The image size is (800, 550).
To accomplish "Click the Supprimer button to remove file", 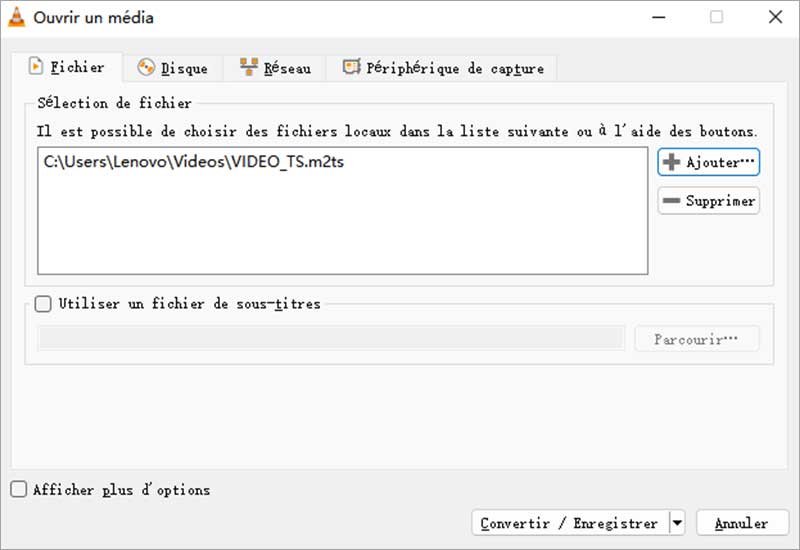I will pyautogui.click(x=708, y=201).
